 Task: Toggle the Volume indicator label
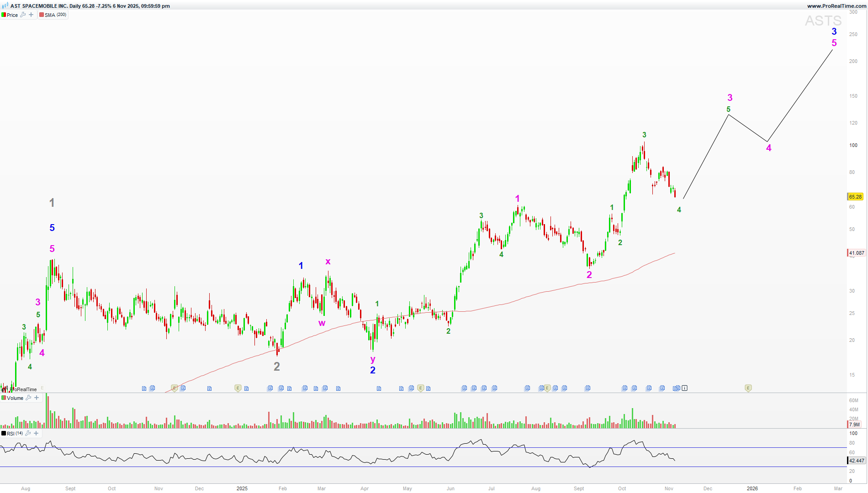(15, 398)
